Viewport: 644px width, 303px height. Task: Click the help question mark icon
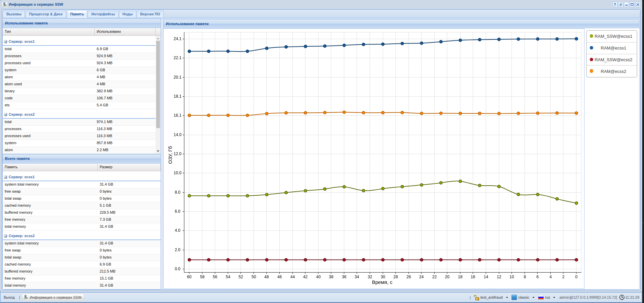pyautogui.click(x=615, y=5)
